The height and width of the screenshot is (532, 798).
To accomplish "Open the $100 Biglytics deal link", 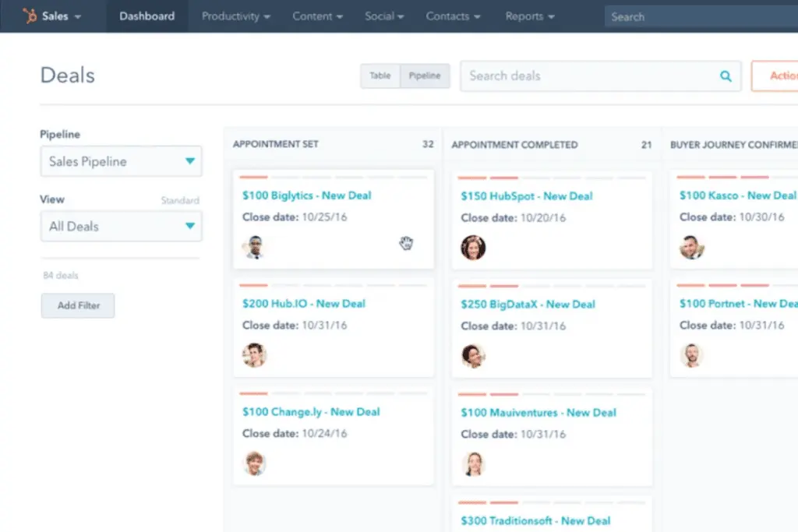I will [x=306, y=196].
